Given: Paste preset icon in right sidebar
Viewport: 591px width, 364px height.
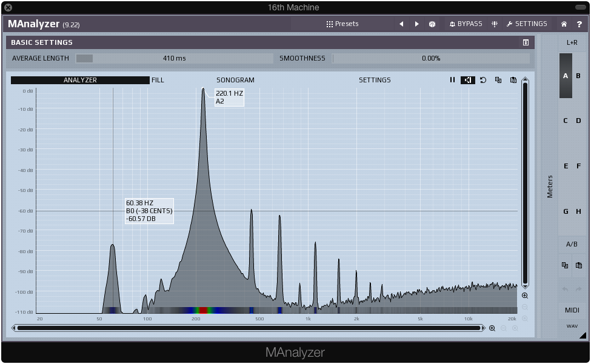Looking at the screenshot, I should pyautogui.click(x=579, y=265).
